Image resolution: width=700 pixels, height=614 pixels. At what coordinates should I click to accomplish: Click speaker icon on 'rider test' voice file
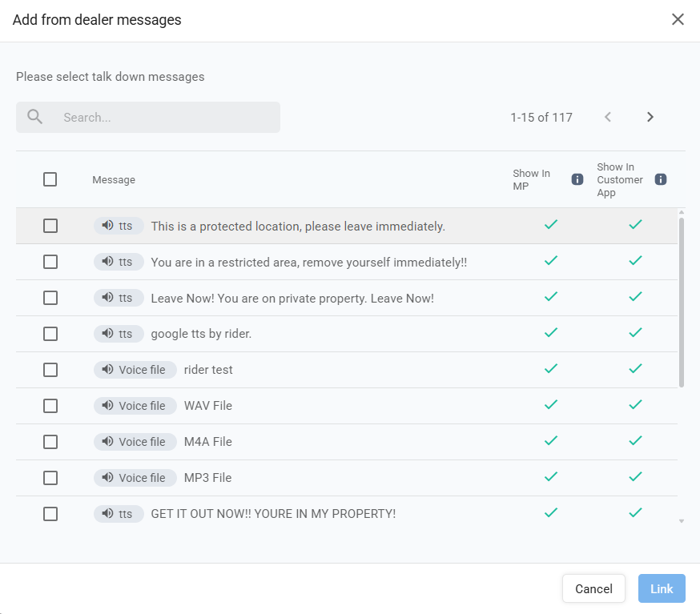click(107, 370)
